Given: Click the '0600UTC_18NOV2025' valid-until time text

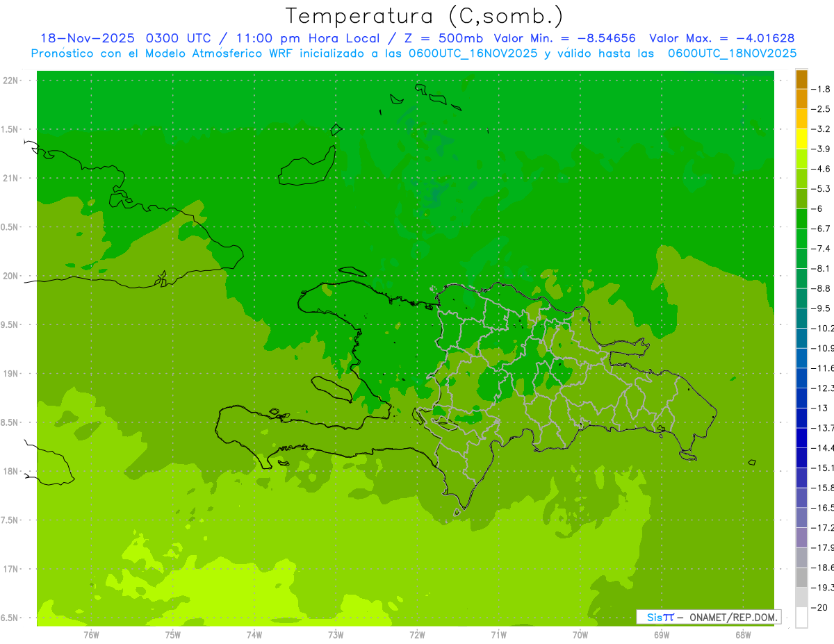Looking at the screenshot, I should click(733, 53).
